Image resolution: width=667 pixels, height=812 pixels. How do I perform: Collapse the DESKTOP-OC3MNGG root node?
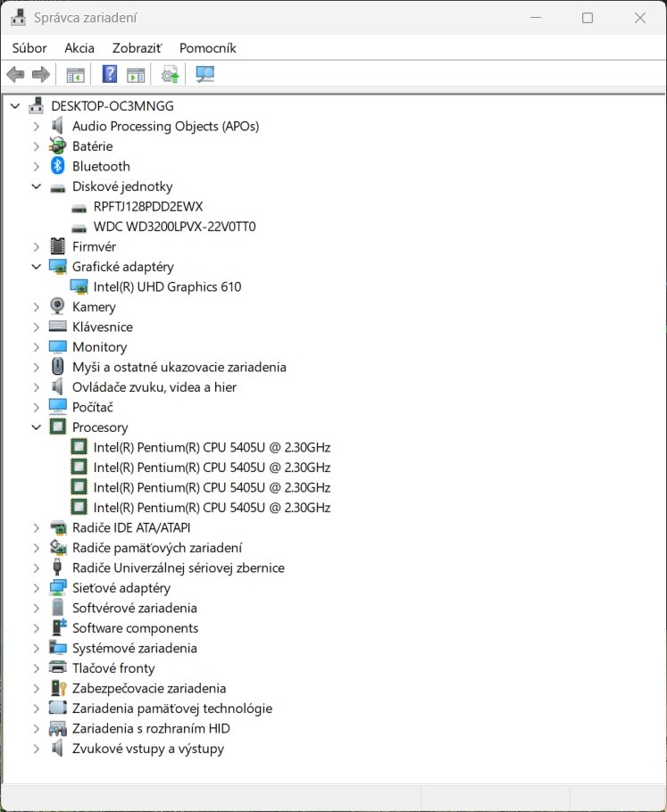15,106
